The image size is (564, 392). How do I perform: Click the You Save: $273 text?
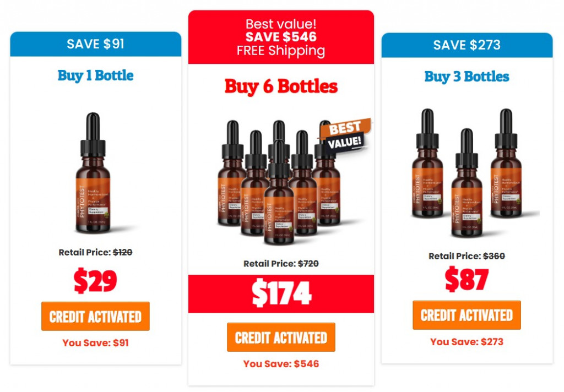467,342
